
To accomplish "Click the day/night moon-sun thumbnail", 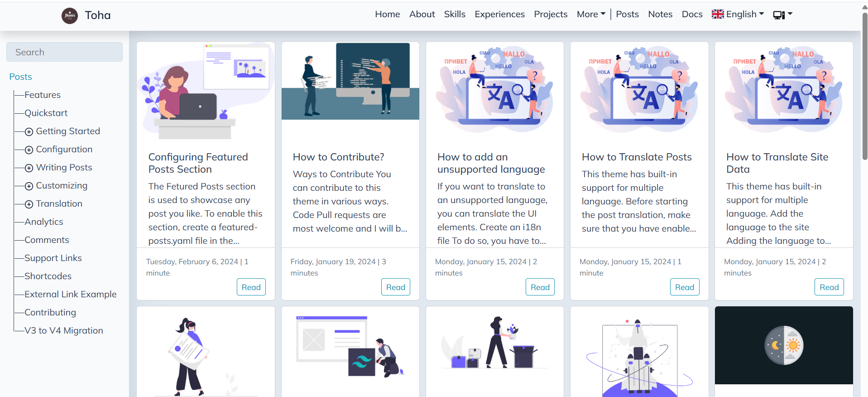I will (783, 345).
